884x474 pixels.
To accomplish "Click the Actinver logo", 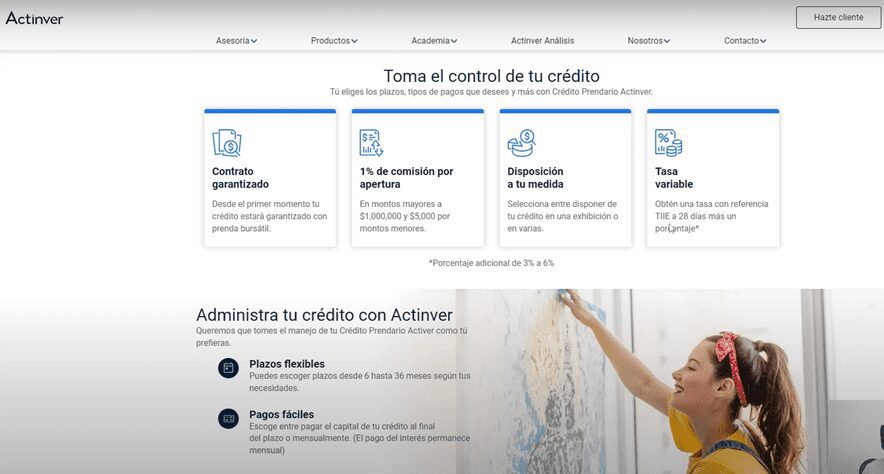I will click(34, 17).
